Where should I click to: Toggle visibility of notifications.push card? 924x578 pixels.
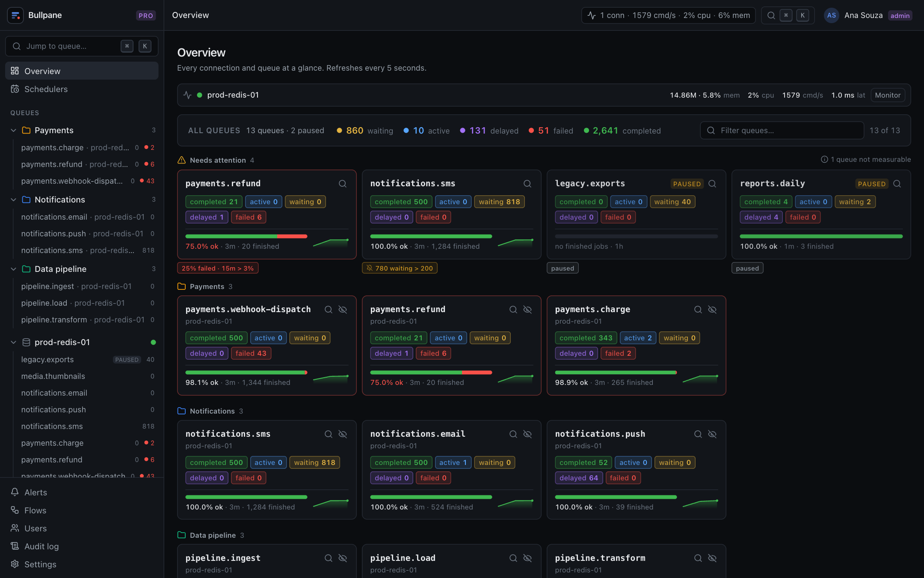click(x=712, y=434)
